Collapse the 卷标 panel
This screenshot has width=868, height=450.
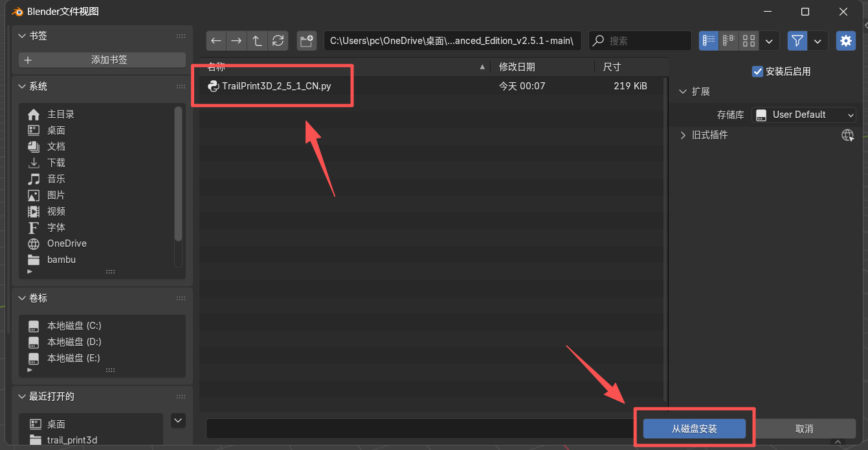tap(22, 298)
